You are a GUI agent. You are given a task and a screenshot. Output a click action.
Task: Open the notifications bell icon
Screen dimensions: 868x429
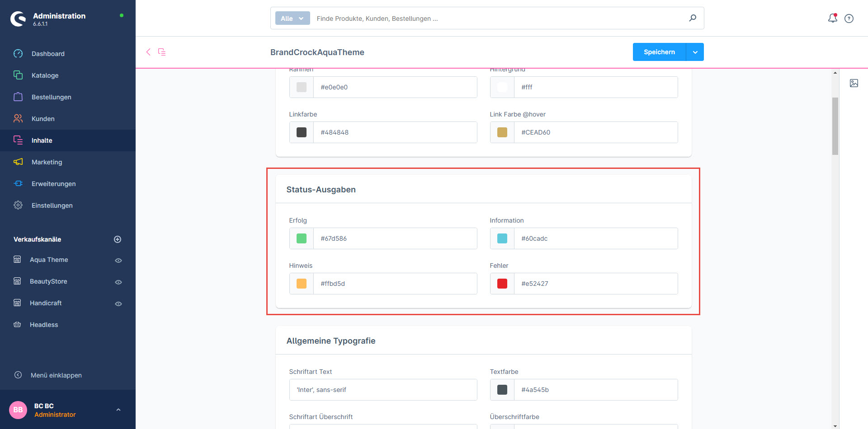[x=832, y=18]
